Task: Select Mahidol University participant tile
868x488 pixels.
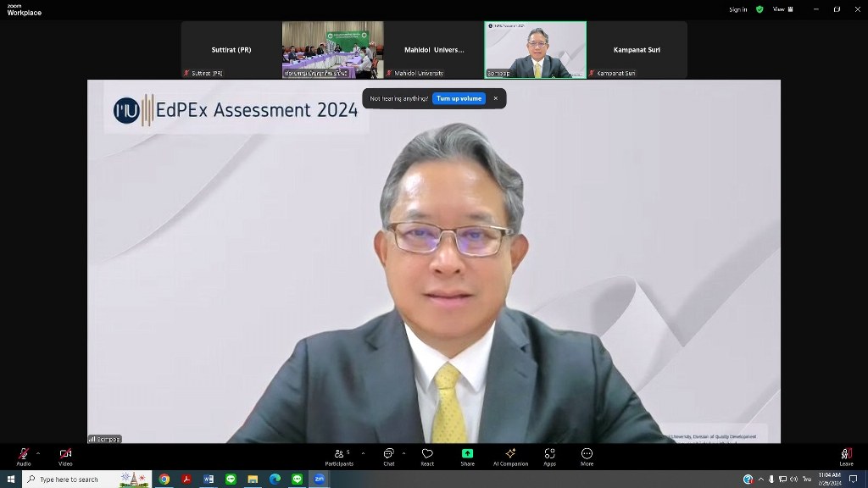Action: (434, 50)
